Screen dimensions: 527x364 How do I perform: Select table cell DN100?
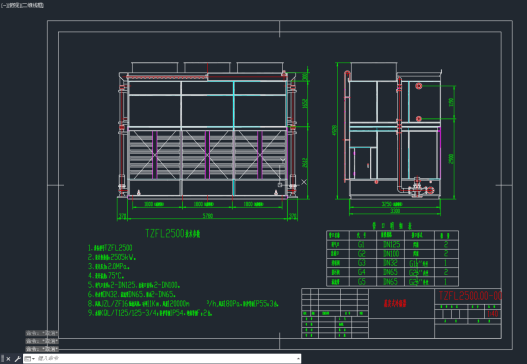pos(391,253)
